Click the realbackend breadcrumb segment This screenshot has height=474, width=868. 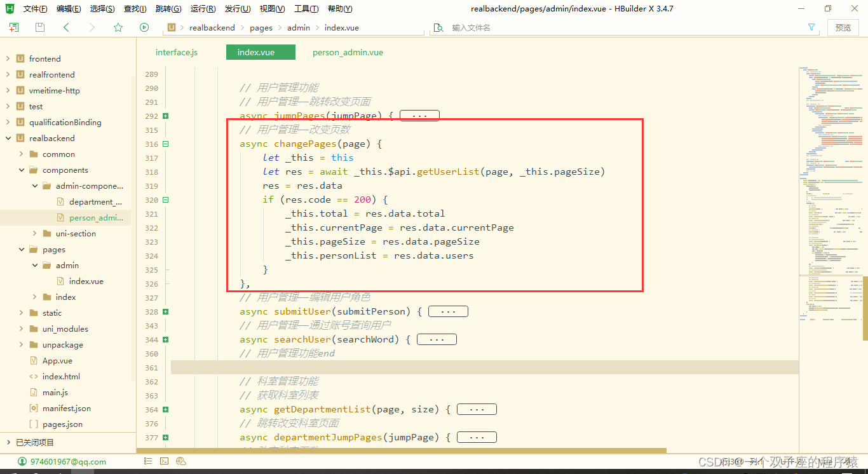212,27
